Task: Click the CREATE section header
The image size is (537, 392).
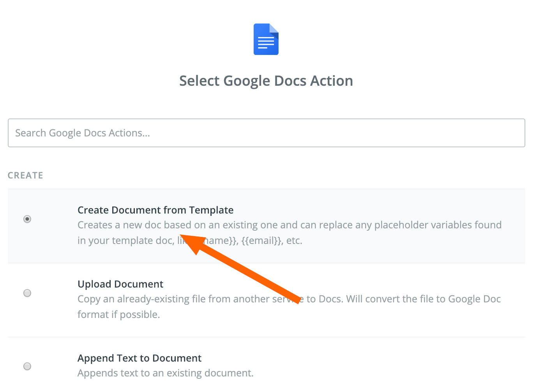Action: (25, 175)
